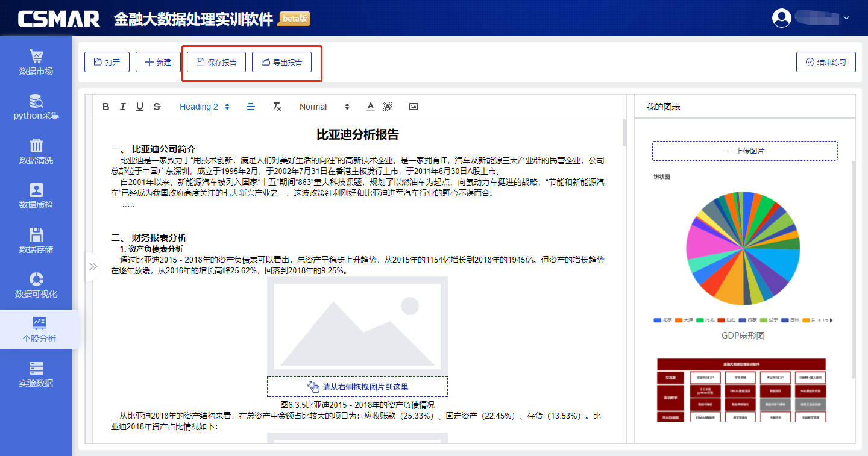Click the insert image icon
The width and height of the screenshot is (868, 456).
coord(414,107)
